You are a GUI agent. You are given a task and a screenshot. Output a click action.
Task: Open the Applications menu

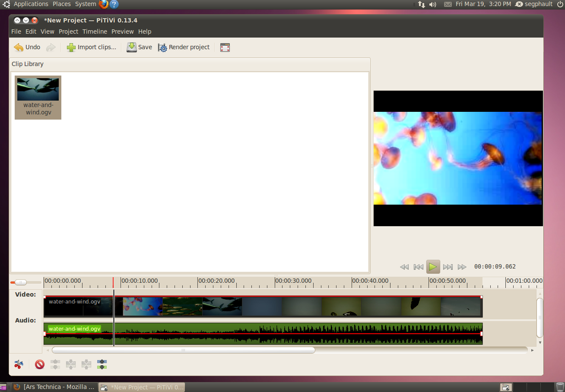31,4
